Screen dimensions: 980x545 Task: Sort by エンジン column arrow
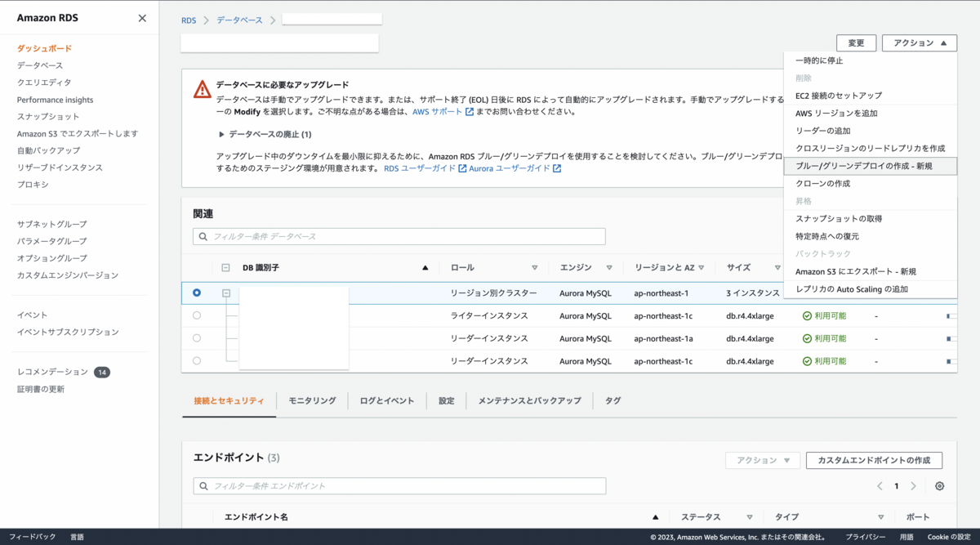point(609,267)
